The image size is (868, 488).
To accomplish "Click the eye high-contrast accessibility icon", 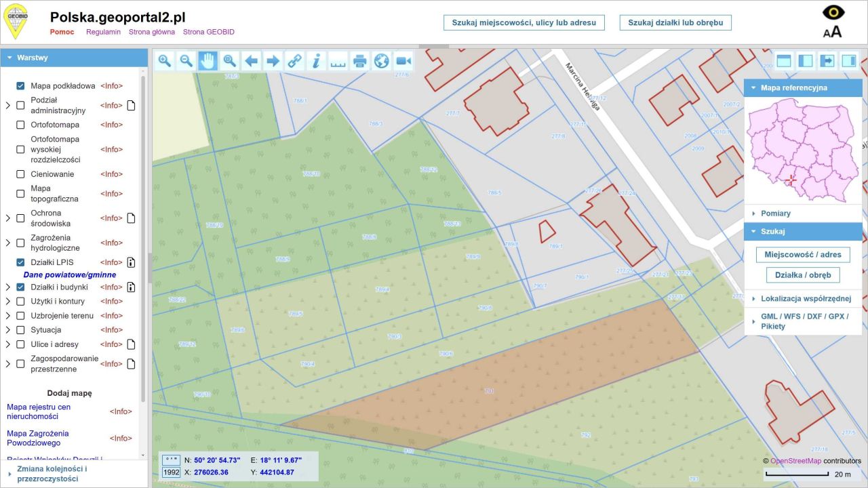I will coord(833,13).
